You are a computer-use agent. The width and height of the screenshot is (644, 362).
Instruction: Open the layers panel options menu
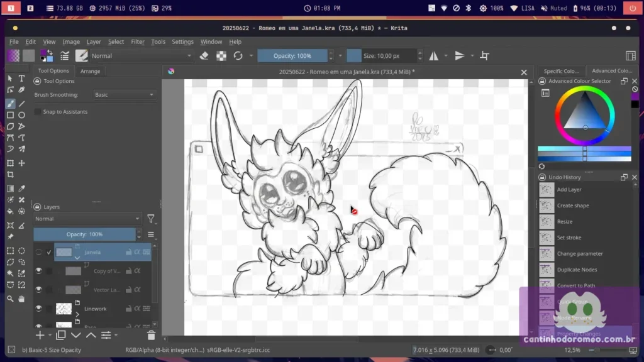click(x=151, y=235)
